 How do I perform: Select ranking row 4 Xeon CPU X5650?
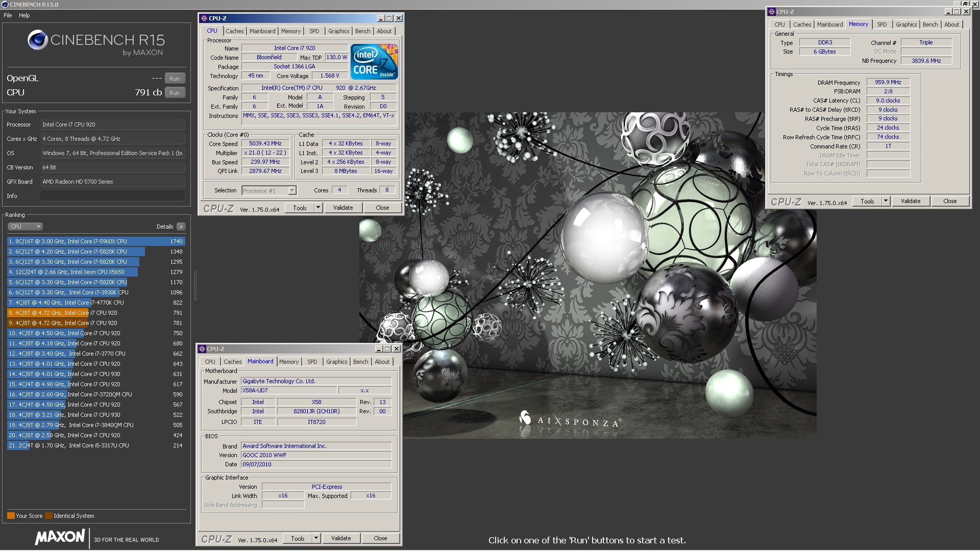96,272
